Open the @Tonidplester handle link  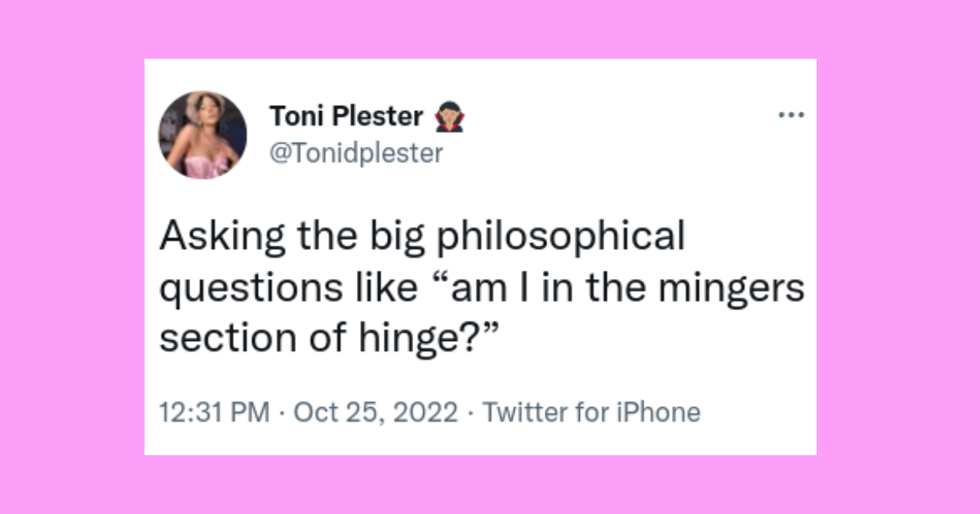tap(355, 153)
